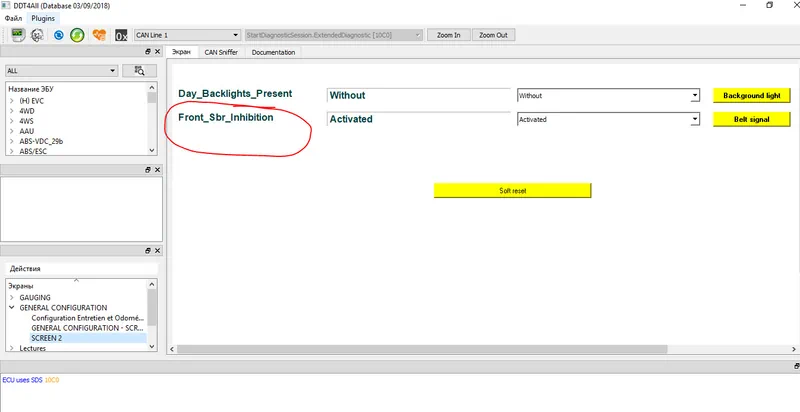Click the yellow Soft reset button

(512, 191)
